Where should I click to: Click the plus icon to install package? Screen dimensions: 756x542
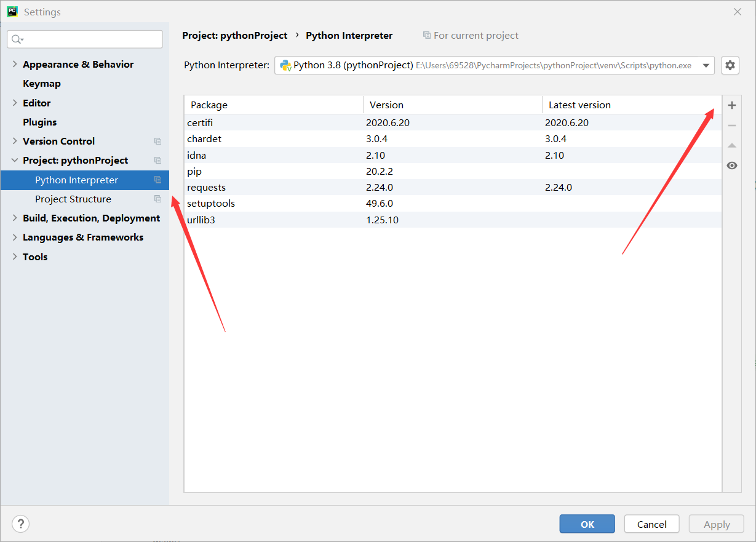click(x=731, y=105)
